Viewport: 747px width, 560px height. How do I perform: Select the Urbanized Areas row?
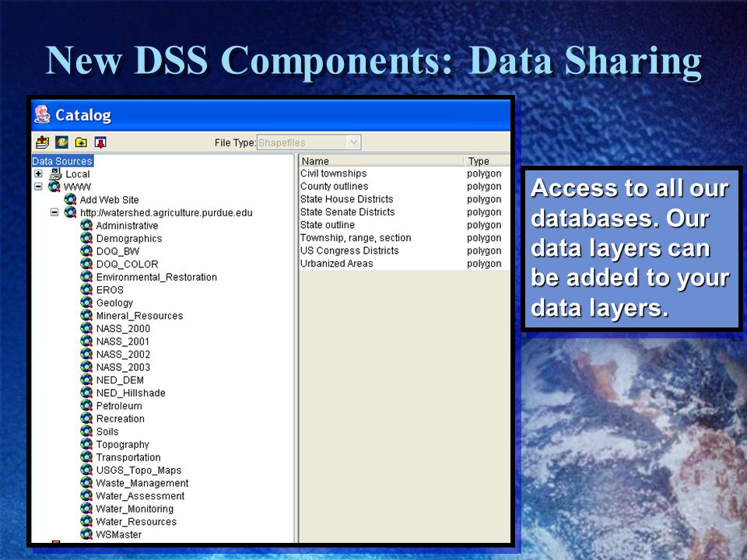[x=405, y=264]
